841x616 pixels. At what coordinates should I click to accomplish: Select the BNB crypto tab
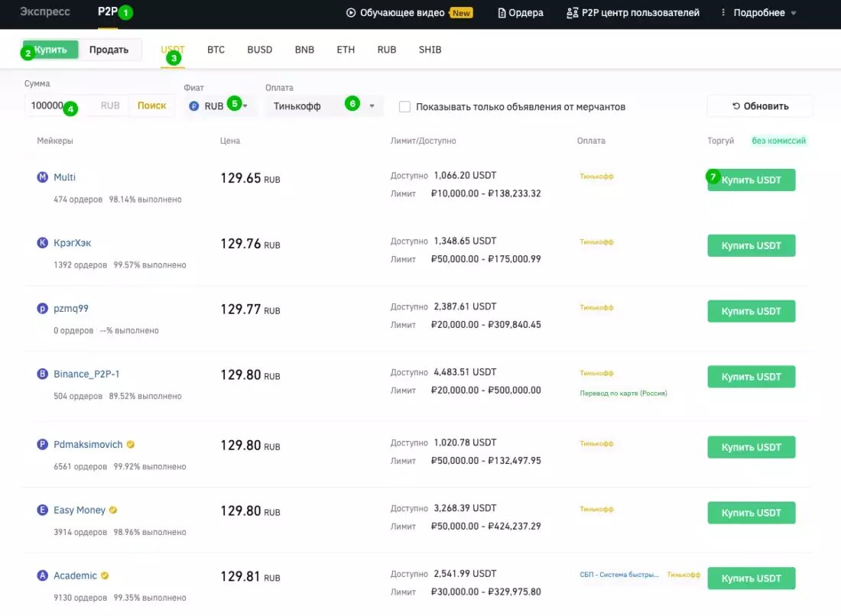[x=304, y=50]
